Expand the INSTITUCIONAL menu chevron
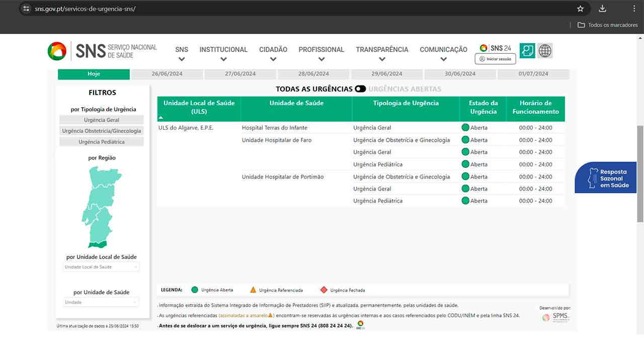The width and height of the screenshot is (644, 362). (x=223, y=59)
